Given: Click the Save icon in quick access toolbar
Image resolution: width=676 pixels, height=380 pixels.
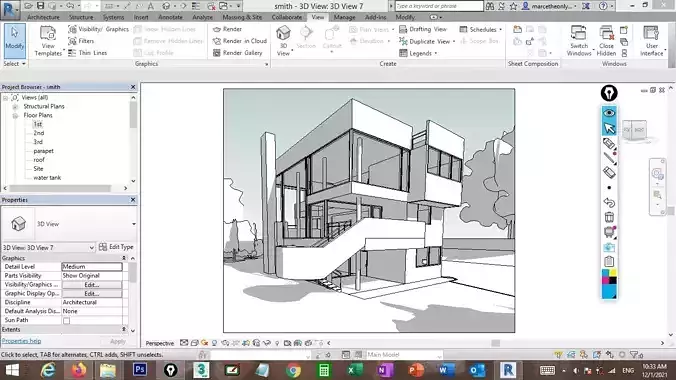Looking at the screenshot, I should click(x=41, y=6).
